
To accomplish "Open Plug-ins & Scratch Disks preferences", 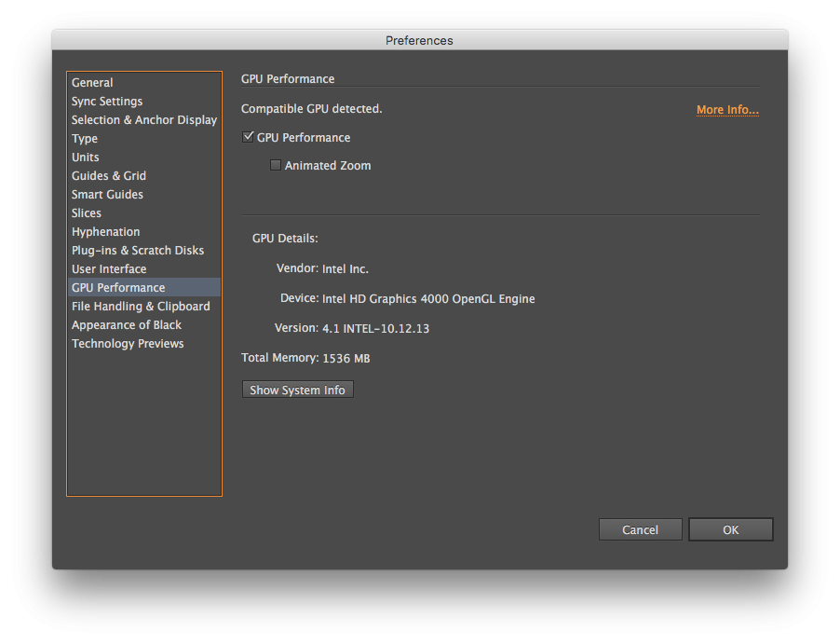I will pyautogui.click(x=144, y=251).
